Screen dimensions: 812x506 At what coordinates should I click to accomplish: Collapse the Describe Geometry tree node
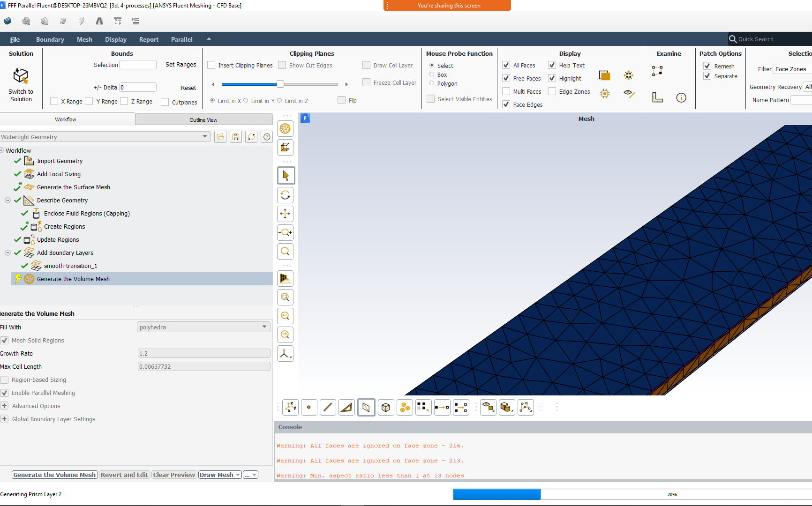click(x=8, y=200)
